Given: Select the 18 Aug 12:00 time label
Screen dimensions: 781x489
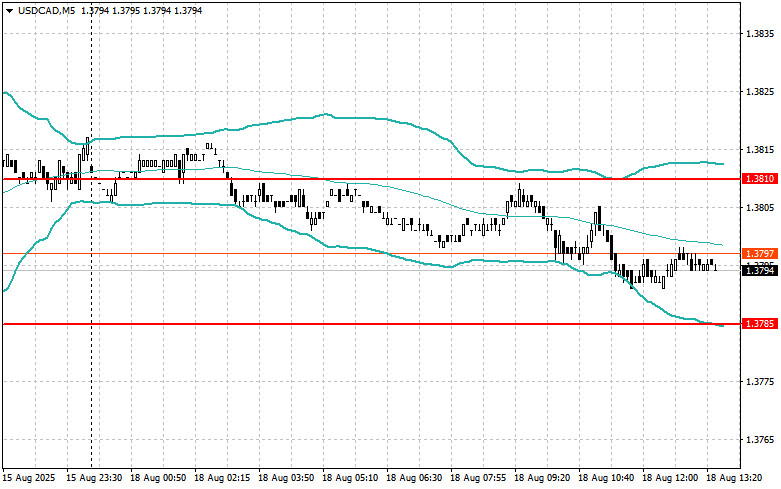Looking at the screenshot, I should click(670, 478).
